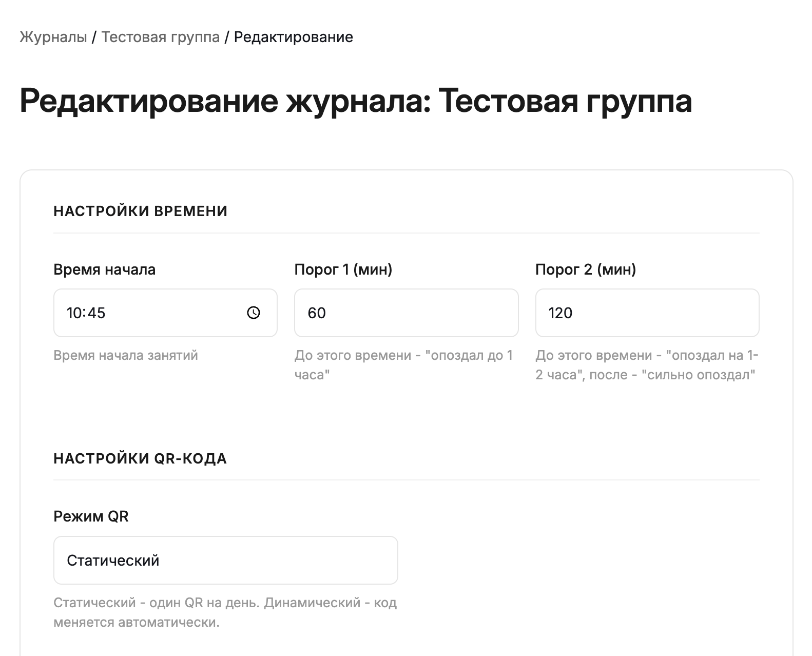Click the НАСТРОЙКИ QR-КОДА section heading
This screenshot has height=656, width=812.
tap(140, 458)
